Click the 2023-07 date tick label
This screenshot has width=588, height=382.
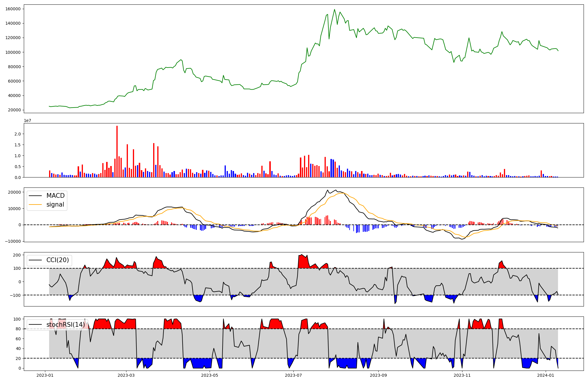294,375
